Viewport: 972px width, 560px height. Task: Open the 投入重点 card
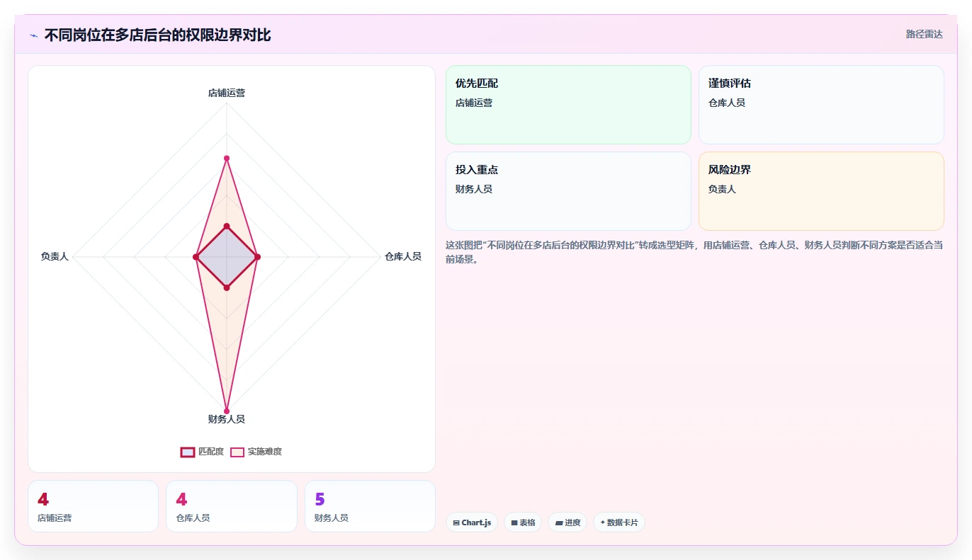tap(568, 191)
